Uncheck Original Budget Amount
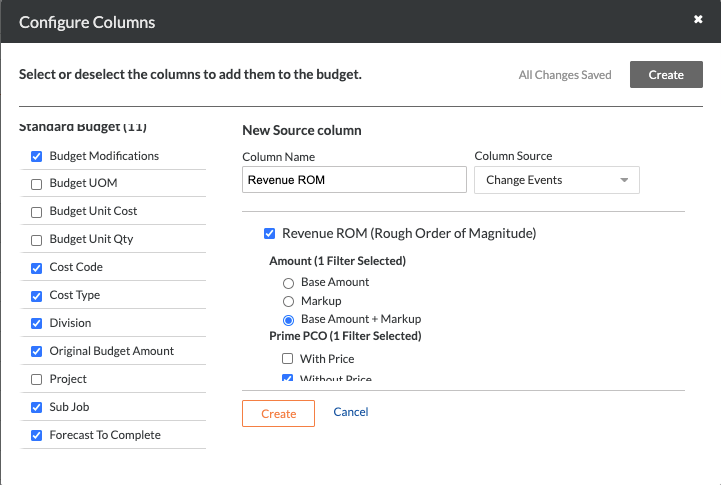Viewport: 721px width, 485px height. pyautogui.click(x=37, y=352)
